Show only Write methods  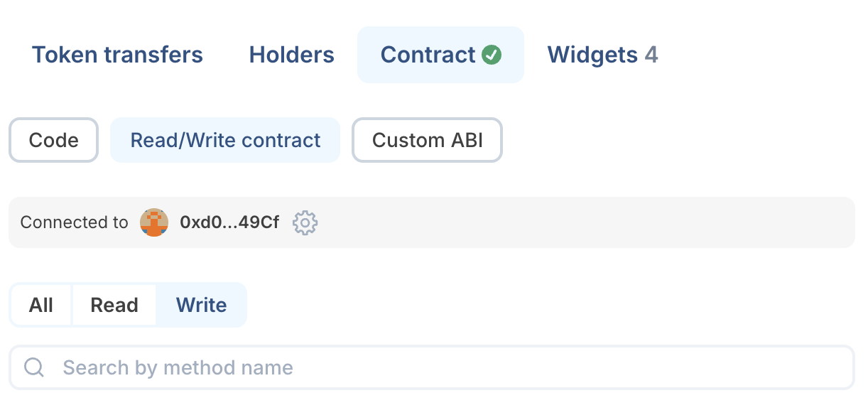pyautogui.click(x=201, y=305)
